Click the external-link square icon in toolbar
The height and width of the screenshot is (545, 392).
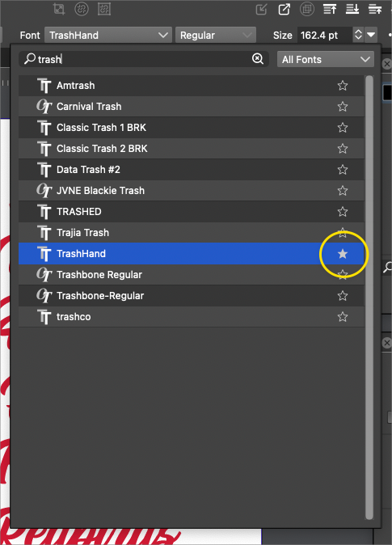285,9
